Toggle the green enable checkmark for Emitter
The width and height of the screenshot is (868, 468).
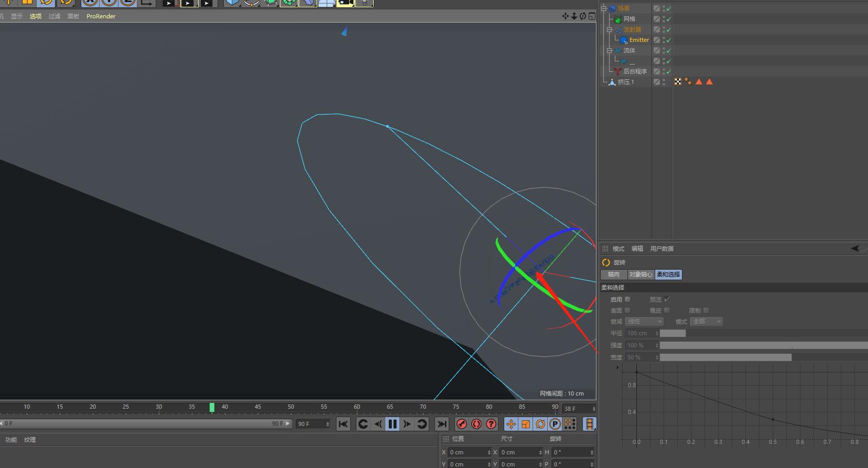pyautogui.click(x=668, y=40)
